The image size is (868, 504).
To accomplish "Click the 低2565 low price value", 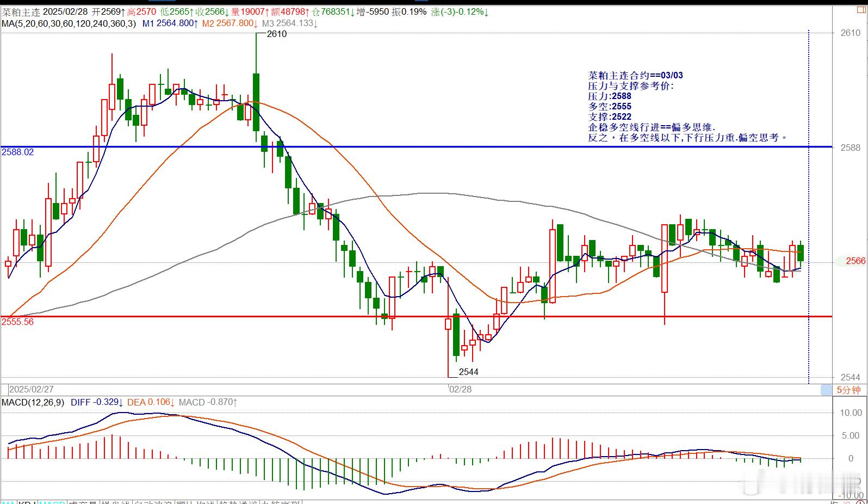I will coord(177,11).
